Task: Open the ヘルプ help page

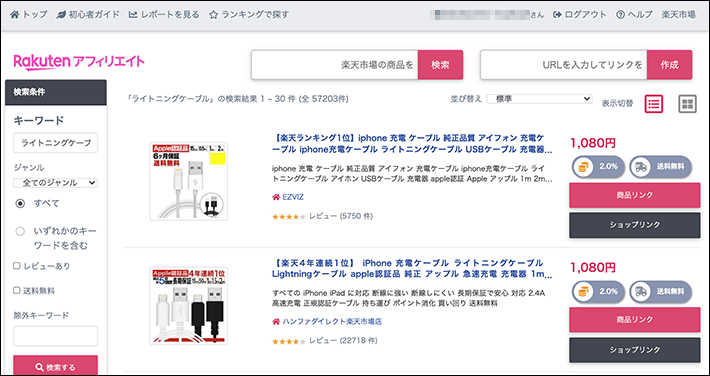Action: click(634, 14)
